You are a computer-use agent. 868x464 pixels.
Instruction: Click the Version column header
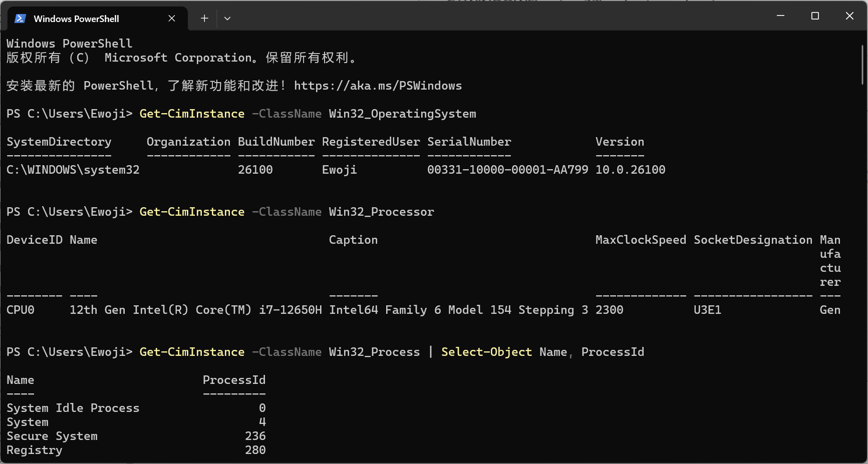(x=620, y=142)
